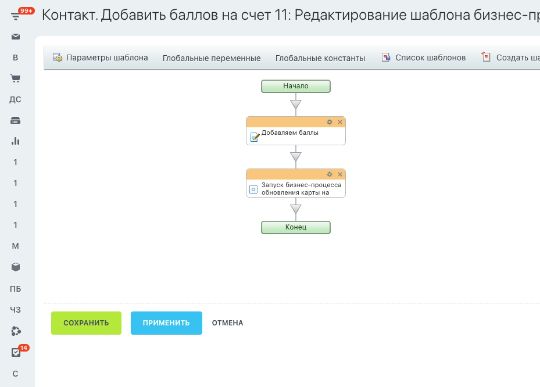Open the mail envelope sidebar icon
Image resolution: width=540 pixels, height=387 pixels.
click(x=15, y=36)
